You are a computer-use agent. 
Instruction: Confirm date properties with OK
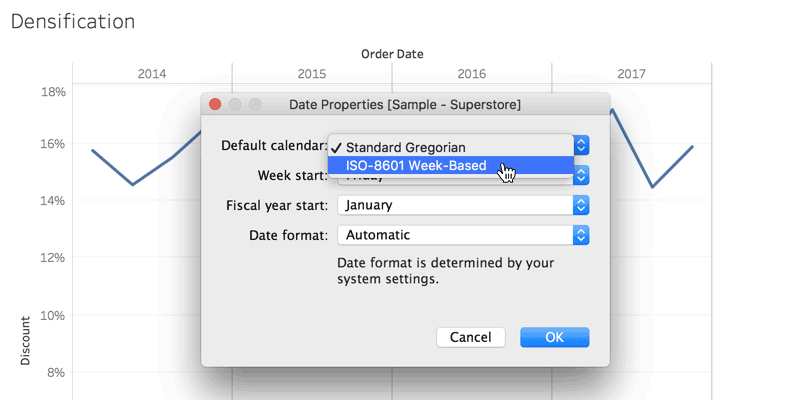[554, 337]
